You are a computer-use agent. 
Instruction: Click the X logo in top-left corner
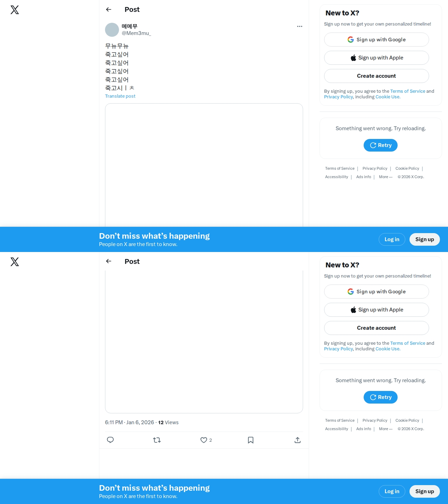pos(15,10)
